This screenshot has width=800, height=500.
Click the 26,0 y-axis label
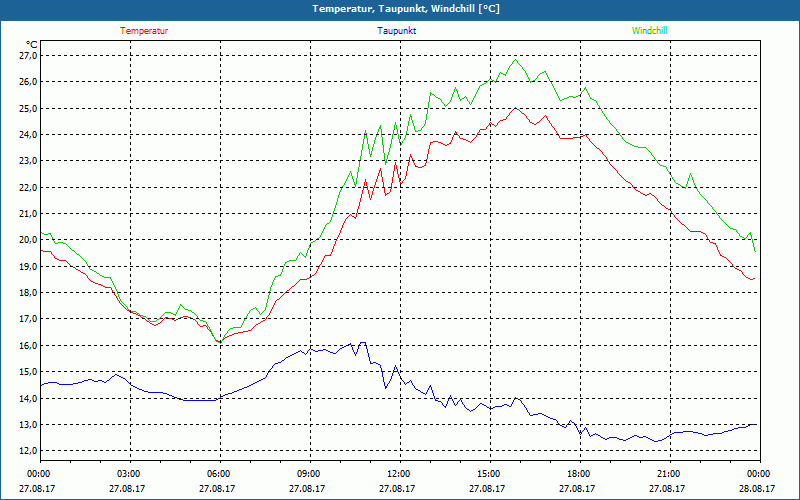(x=29, y=82)
